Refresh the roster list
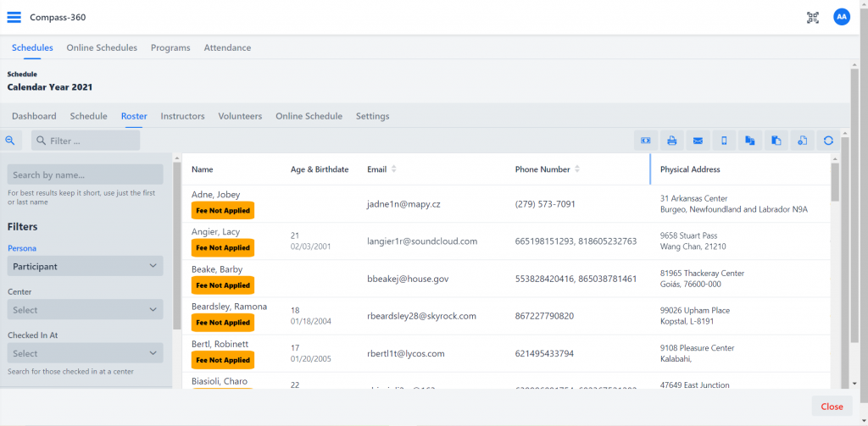Image resolution: width=868 pixels, height=426 pixels. coord(828,141)
